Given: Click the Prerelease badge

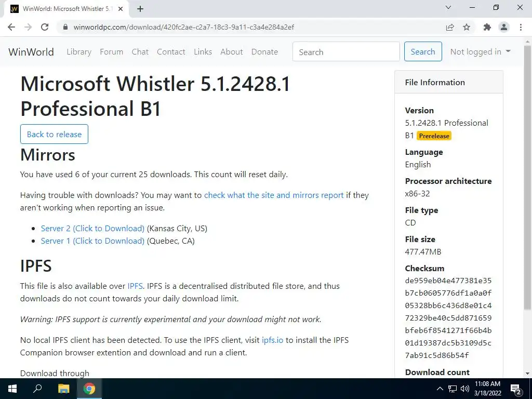Looking at the screenshot, I should tap(434, 136).
